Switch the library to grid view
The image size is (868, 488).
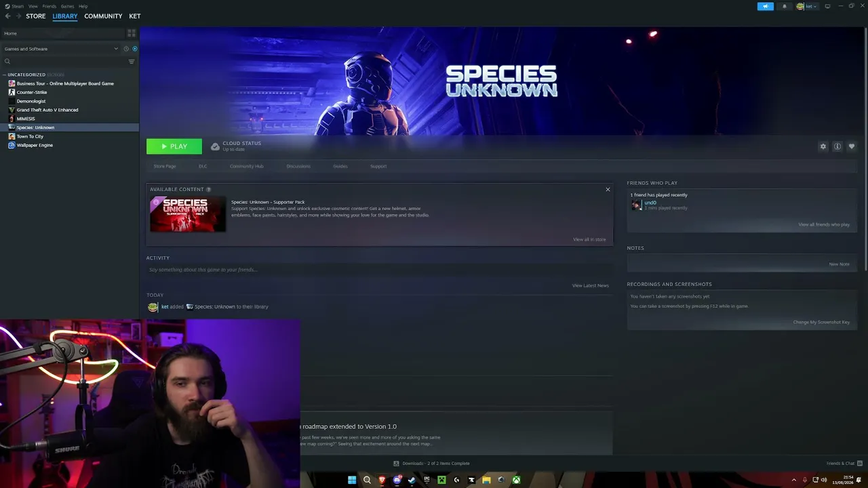pyautogui.click(x=132, y=33)
